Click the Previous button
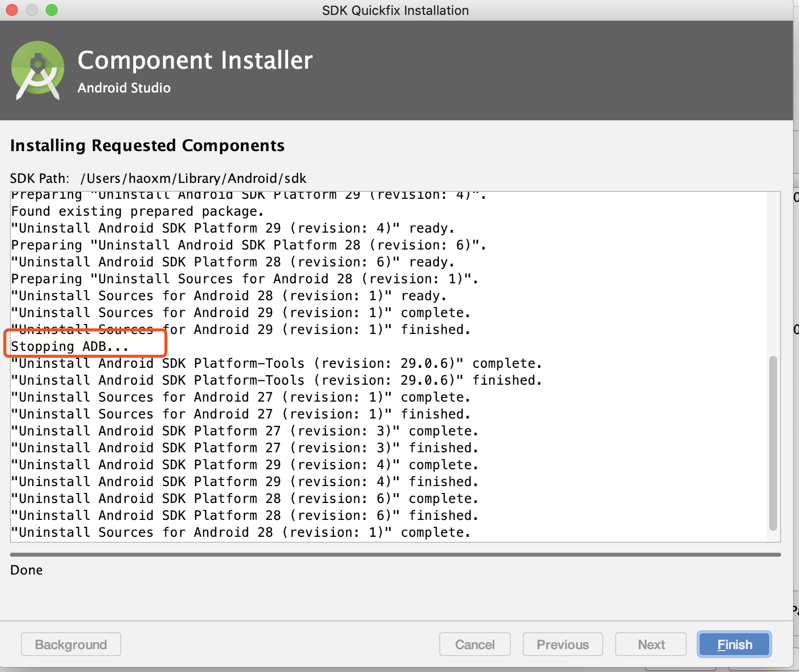Image resolution: width=799 pixels, height=672 pixels. click(x=562, y=644)
